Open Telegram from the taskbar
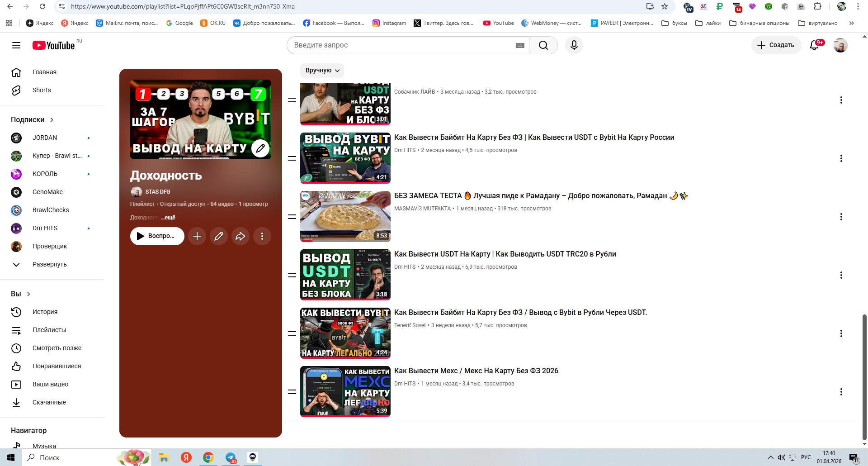868x466 pixels. [231, 457]
